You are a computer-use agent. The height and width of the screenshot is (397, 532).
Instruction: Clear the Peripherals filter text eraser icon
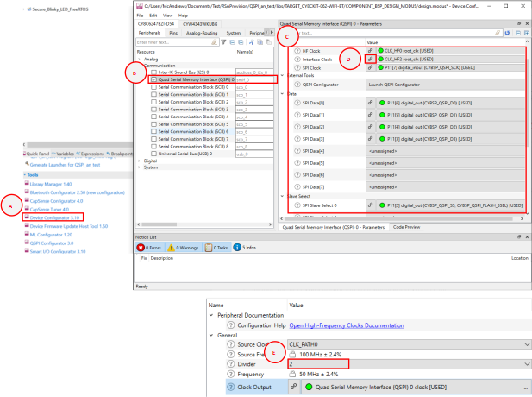click(214, 42)
